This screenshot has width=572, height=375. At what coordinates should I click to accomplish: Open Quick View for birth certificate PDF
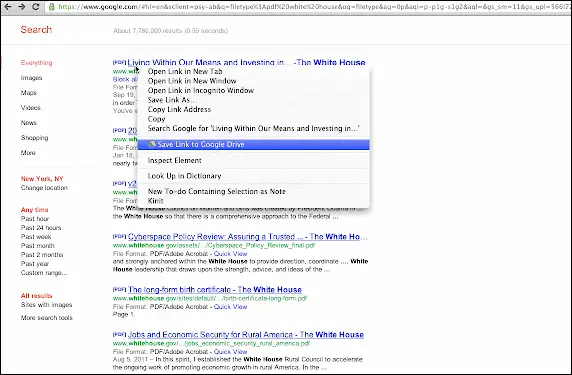click(x=230, y=307)
